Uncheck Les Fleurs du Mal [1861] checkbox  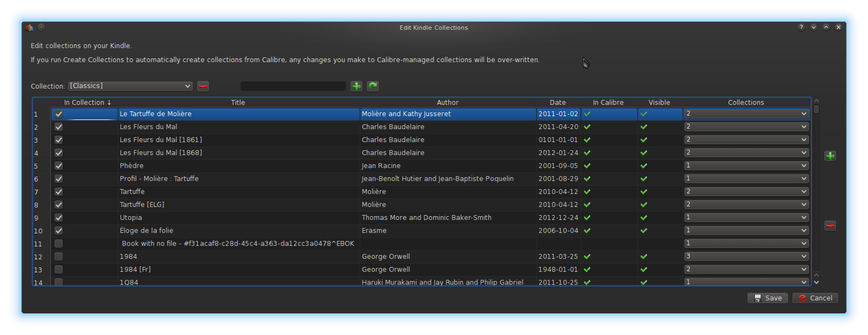(x=59, y=140)
